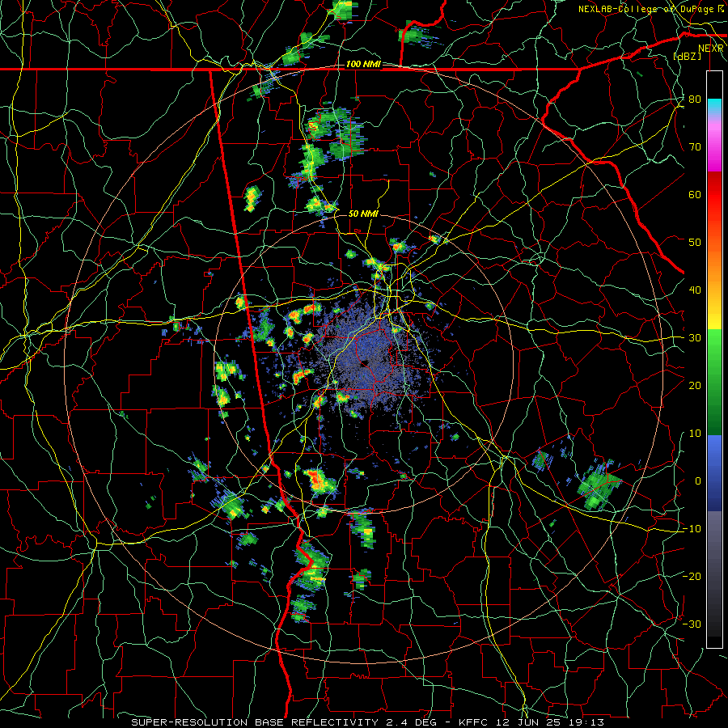This screenshot has width=728, height=728.
Task: Click the -30 value on the dBZ scale
Action: click(692, 624)
